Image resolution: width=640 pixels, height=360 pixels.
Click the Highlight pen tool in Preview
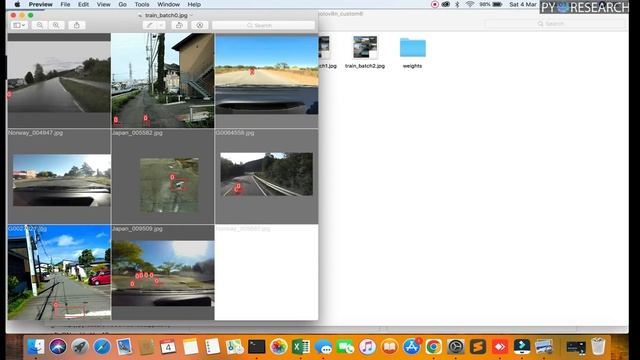tap(149, 25)
